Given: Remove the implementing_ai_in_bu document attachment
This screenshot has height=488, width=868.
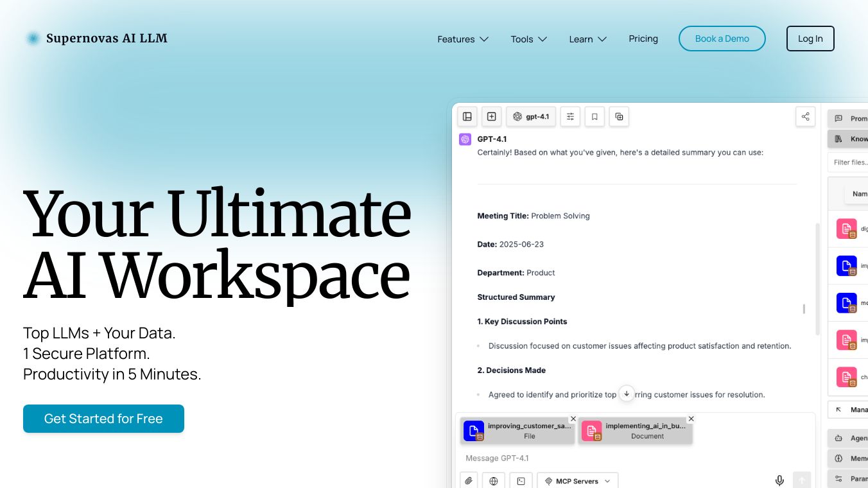Looking at the screenshot, I should [691, 419].
